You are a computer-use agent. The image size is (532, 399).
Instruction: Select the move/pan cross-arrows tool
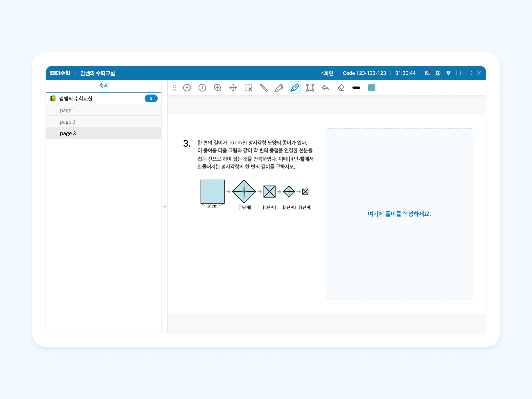point(233,88)
